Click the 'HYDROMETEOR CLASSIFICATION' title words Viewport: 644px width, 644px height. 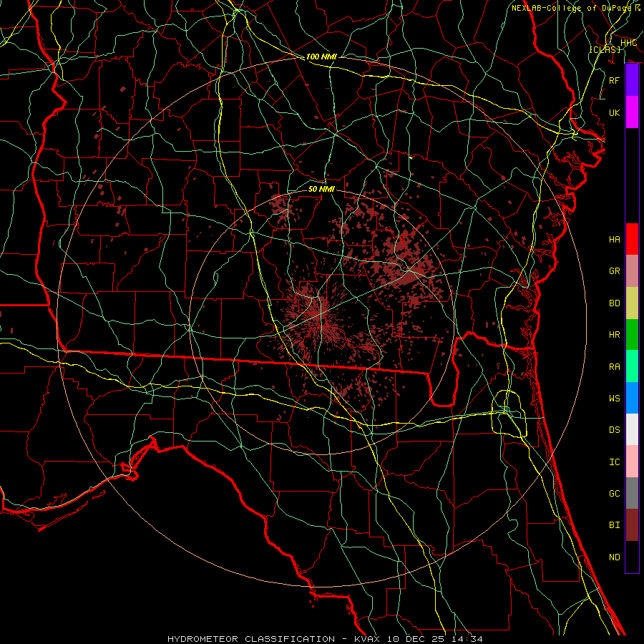(251, 639)
